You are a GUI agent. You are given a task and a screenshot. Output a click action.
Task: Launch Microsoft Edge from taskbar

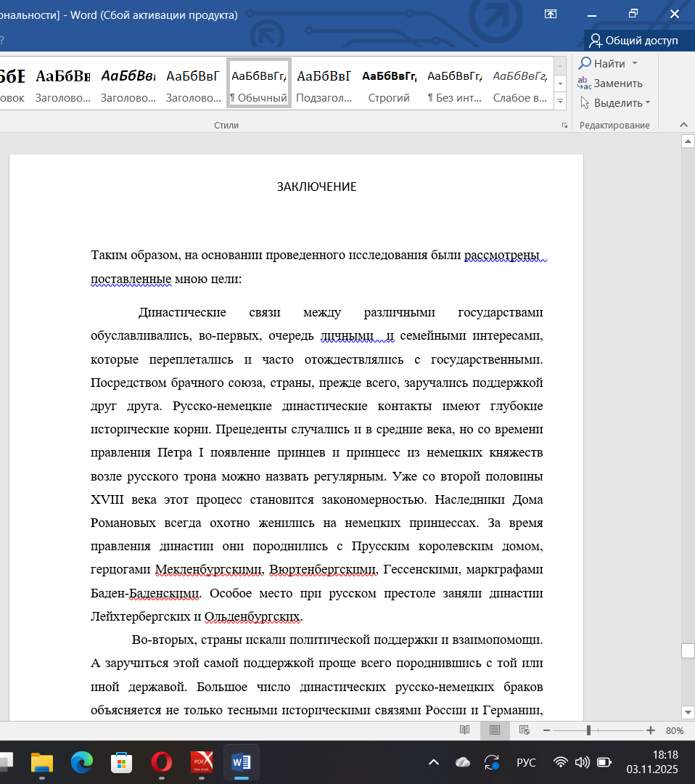pos(82,762)
